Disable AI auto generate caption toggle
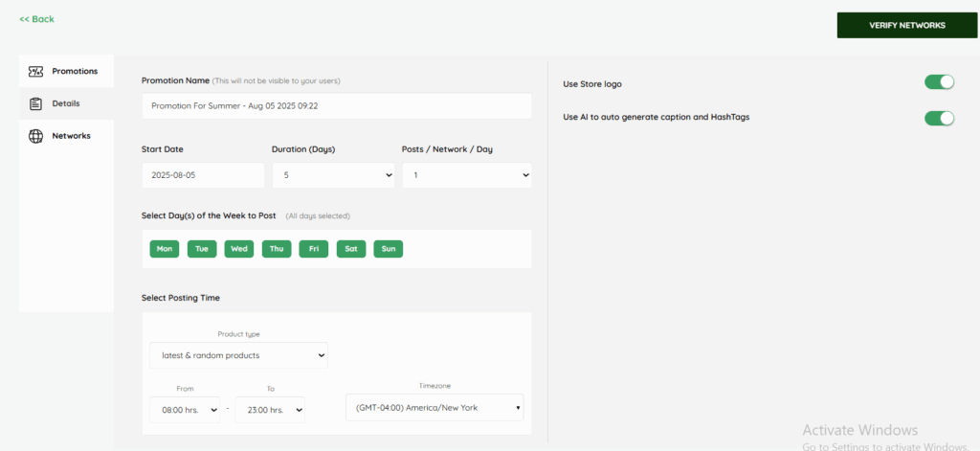This screenshot has height=451, width=980. [x=939, y=118]
